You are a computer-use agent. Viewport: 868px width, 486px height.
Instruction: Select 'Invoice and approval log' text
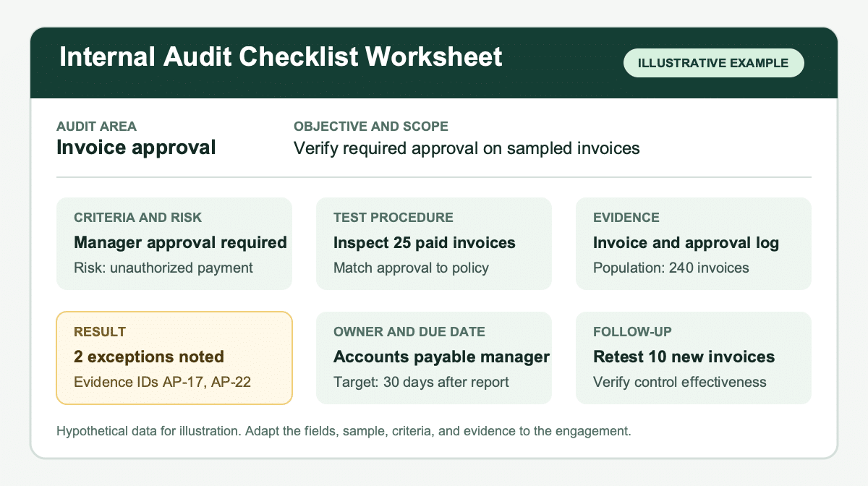(x=686, y=242)
